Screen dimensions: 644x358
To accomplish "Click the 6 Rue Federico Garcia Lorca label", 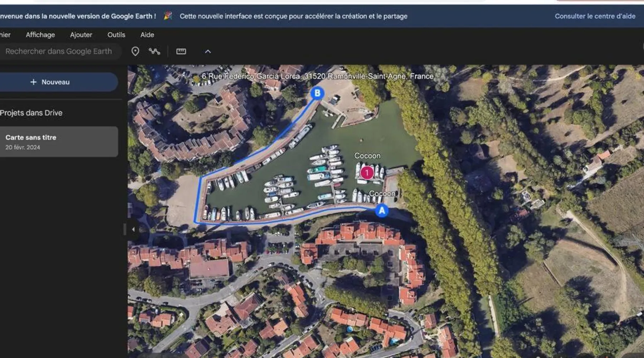I will click(x=317, y=76).
